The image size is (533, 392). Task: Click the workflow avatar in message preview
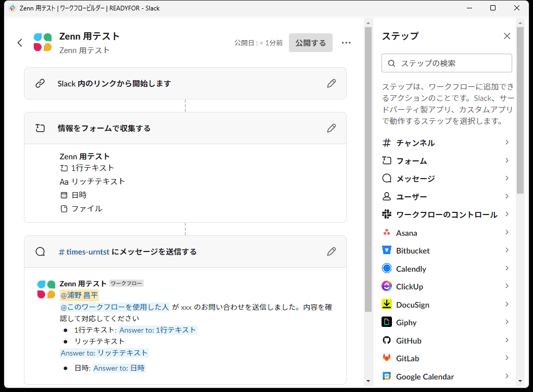46,289
